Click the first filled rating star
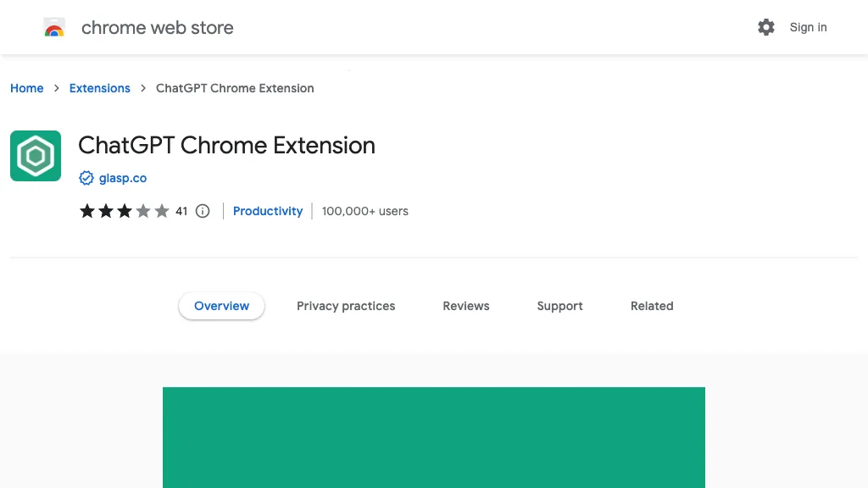The height and width of the screenshot is (488, 868). coord(87,211)
